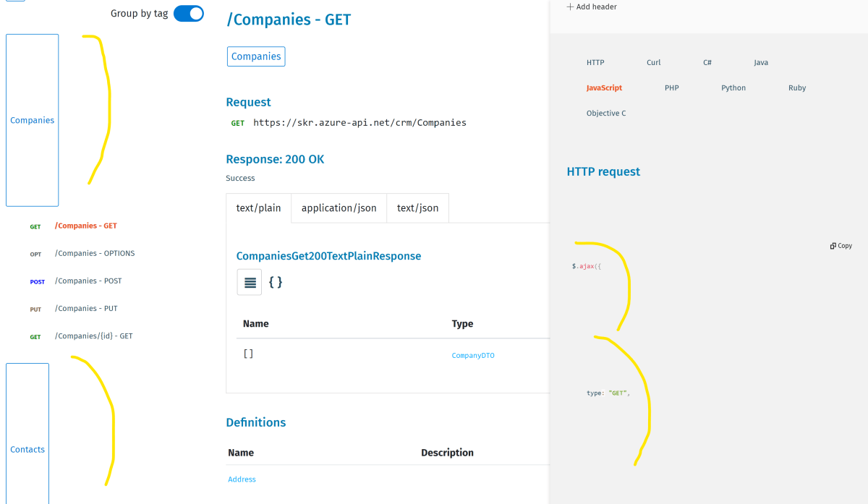Image resolution: width=868 pixels, height=504 pixels.
Task: Click the Companies tag badge under the title
Action: [256, 56]
